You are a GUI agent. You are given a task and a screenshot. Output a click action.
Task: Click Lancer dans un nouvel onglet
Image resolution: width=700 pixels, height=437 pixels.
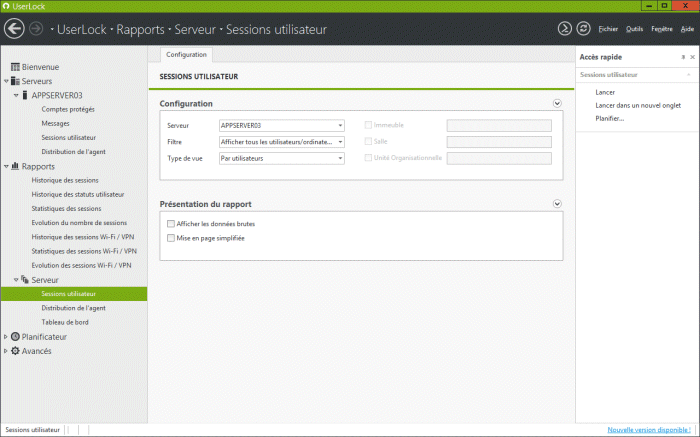(x=638, y=105)
